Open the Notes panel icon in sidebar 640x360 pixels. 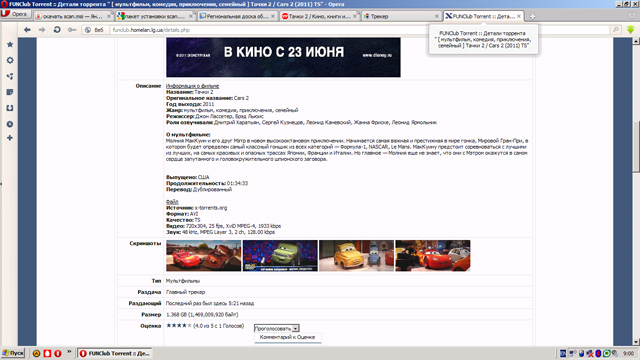10,92
